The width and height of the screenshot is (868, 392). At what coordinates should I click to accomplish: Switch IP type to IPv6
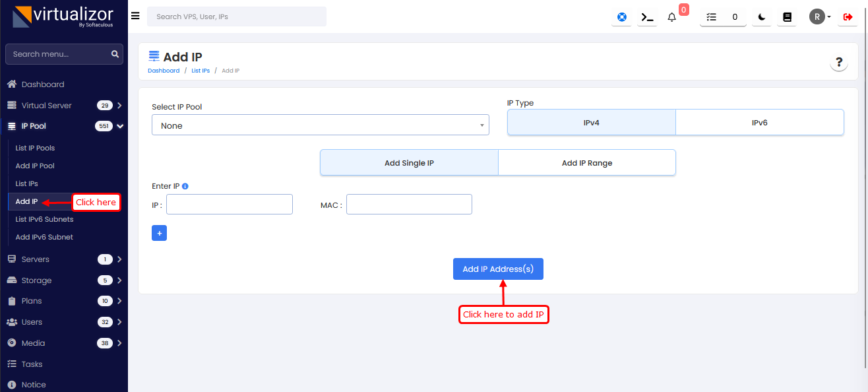click(759, 122)
